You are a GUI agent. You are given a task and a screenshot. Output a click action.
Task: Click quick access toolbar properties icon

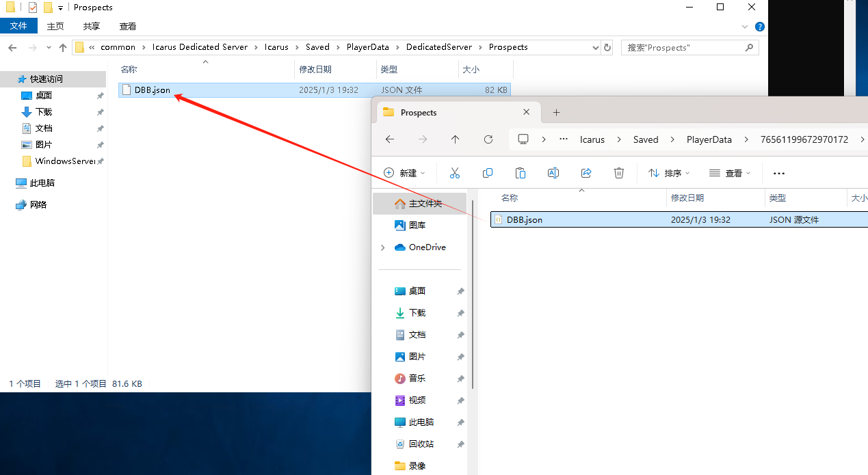coord(33,8)
